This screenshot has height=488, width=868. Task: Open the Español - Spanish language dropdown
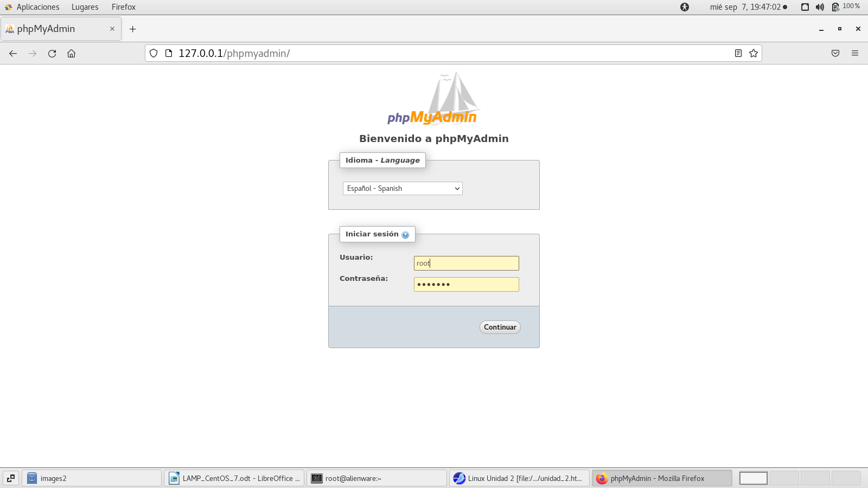[x=402, y=188]
